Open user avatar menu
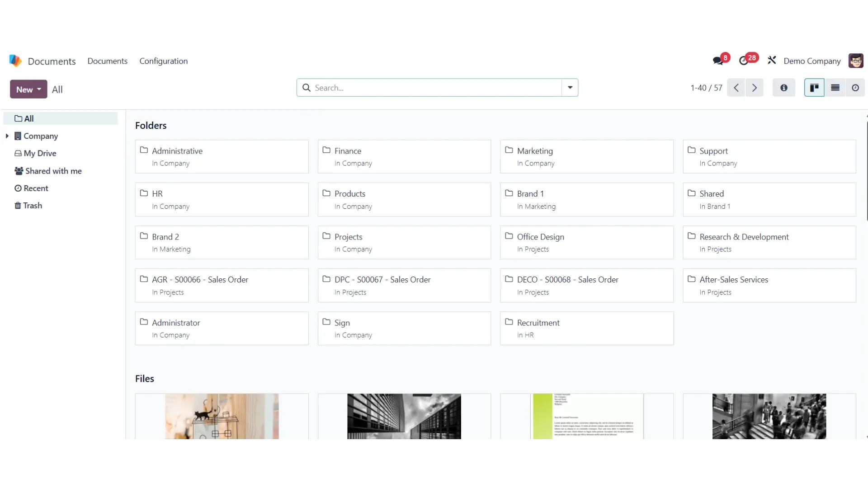Image resolution: width=868 pixels, height=488 pixels. tap(855, 61)
